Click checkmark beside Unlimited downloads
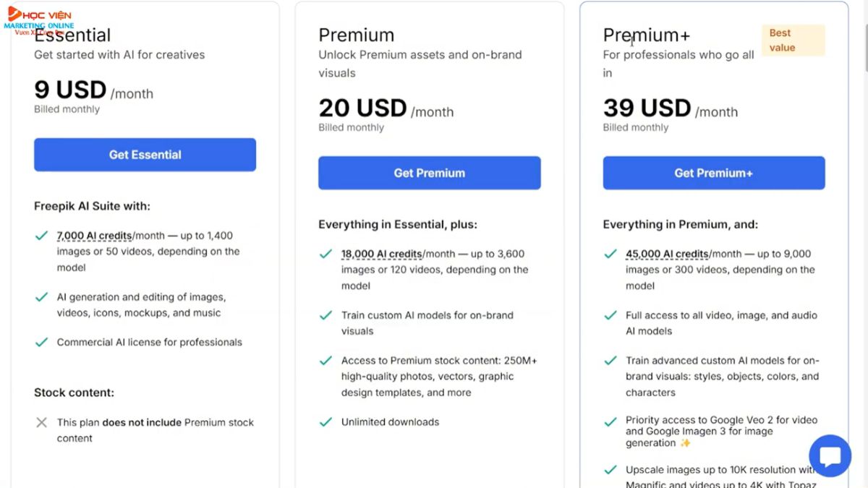Viewport: 868px width, 488px height. [326, 421]
